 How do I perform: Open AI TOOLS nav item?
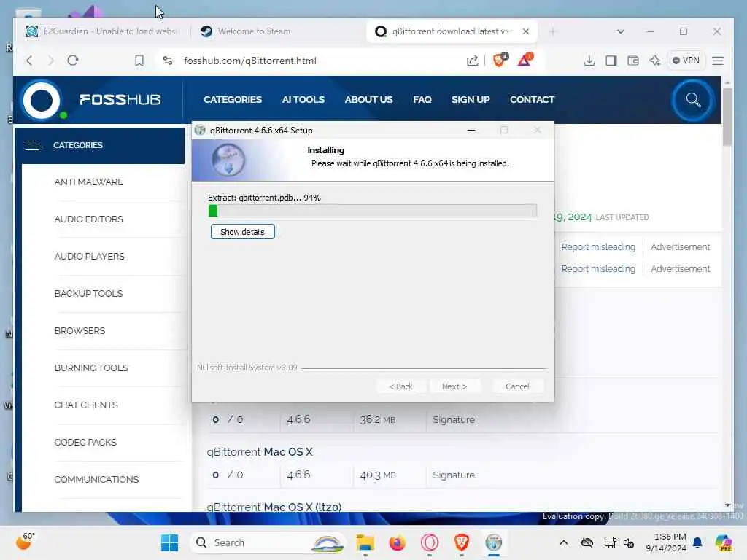[303, 99]
